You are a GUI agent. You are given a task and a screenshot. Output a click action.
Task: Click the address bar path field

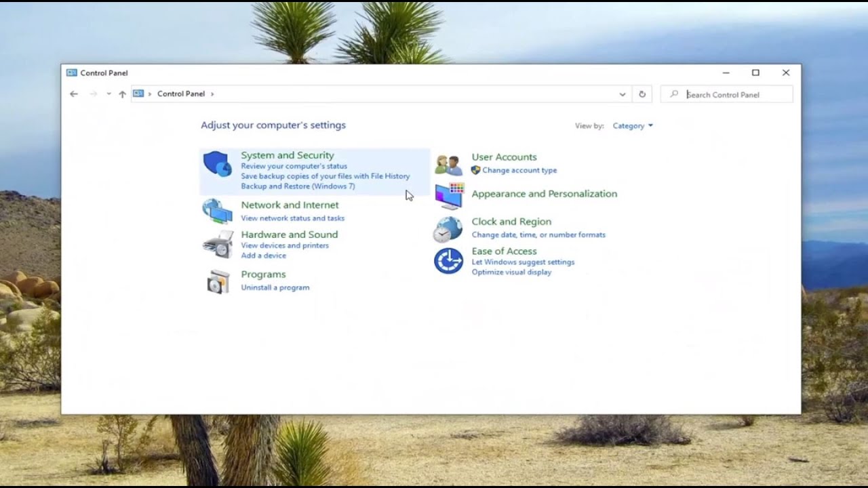(x=380, y=94)
